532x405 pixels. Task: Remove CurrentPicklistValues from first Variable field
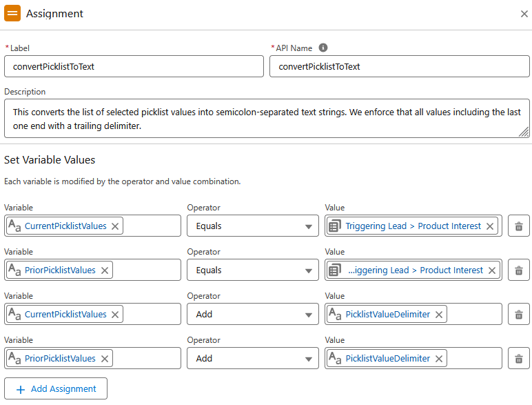[x=115, y=226]
